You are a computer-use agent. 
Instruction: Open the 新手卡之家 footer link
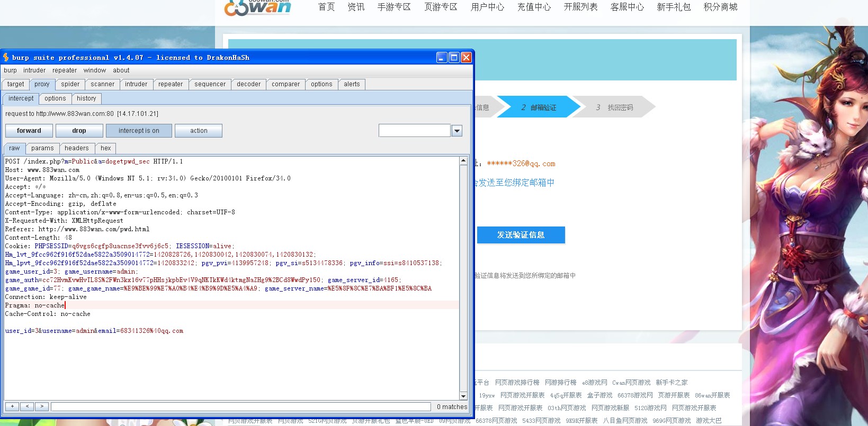672,383
